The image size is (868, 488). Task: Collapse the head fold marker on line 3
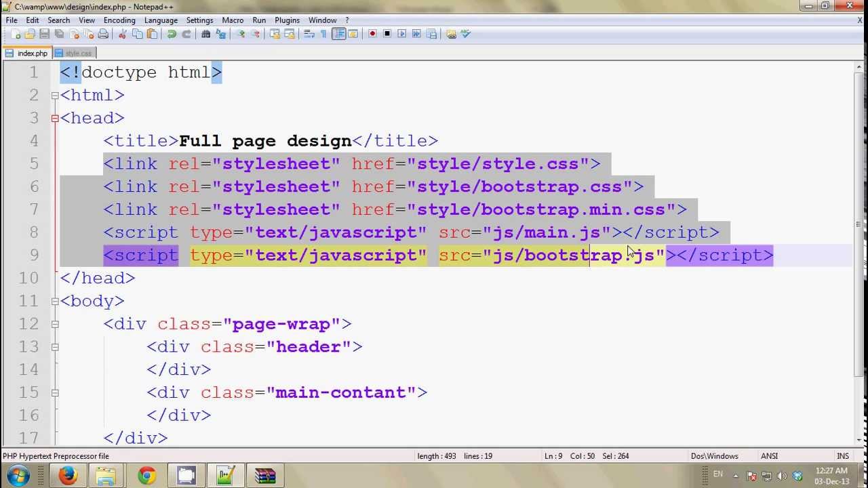[x=55, y=119]
